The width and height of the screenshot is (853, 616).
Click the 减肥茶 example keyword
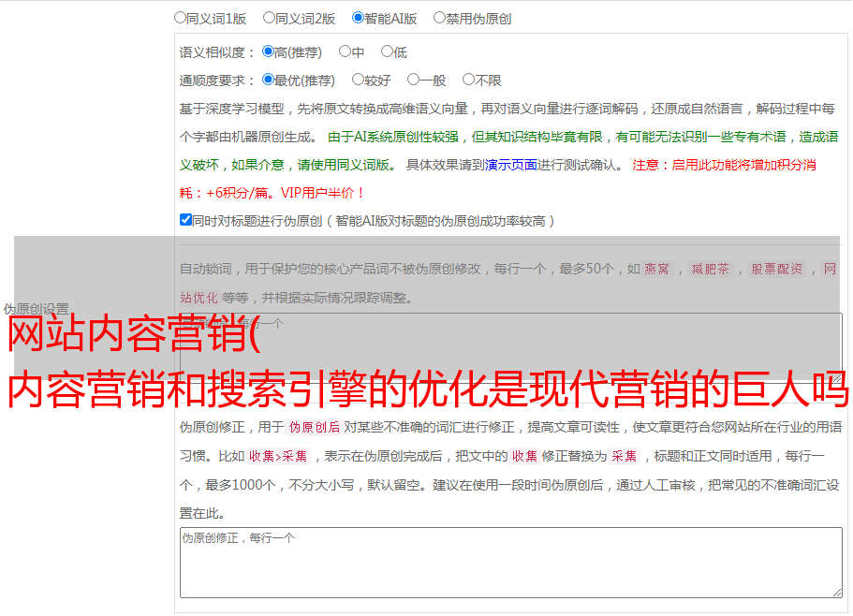pos(710,269)
